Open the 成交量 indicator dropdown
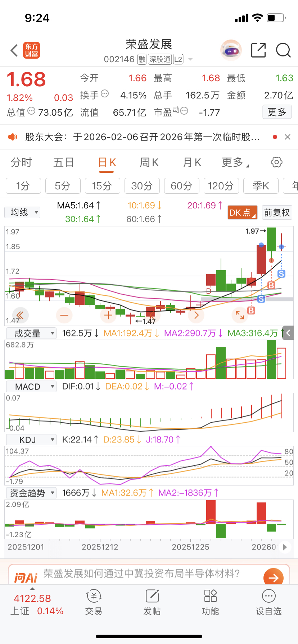The width and height of the screenshot is (298, 644). (x=31, y=333)
